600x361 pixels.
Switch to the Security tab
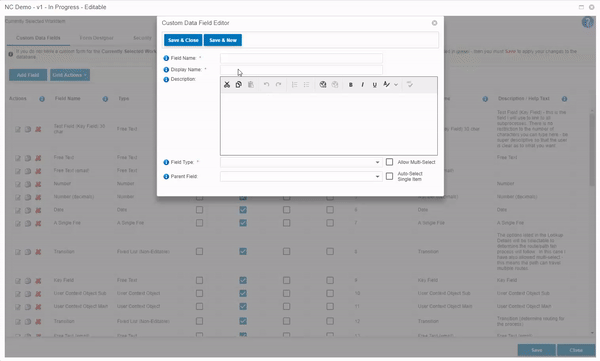[x=142, y=38]
